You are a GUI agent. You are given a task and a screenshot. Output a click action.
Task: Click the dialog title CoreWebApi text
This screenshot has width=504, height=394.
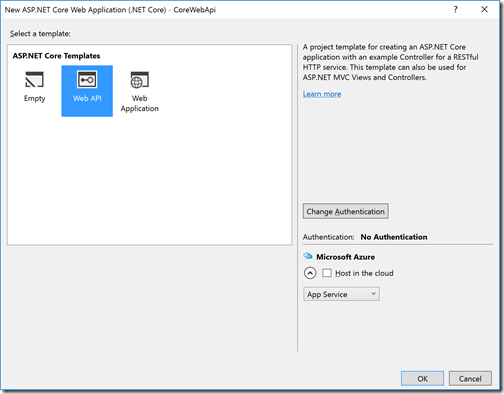point(195,10)
